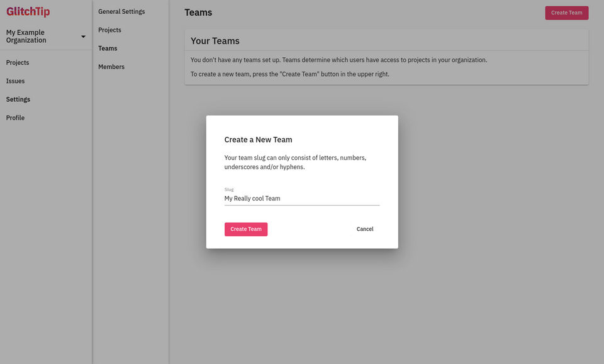
Task: Expand the My Example Organization dropdown arrow
Action: [x=83, y=36]
